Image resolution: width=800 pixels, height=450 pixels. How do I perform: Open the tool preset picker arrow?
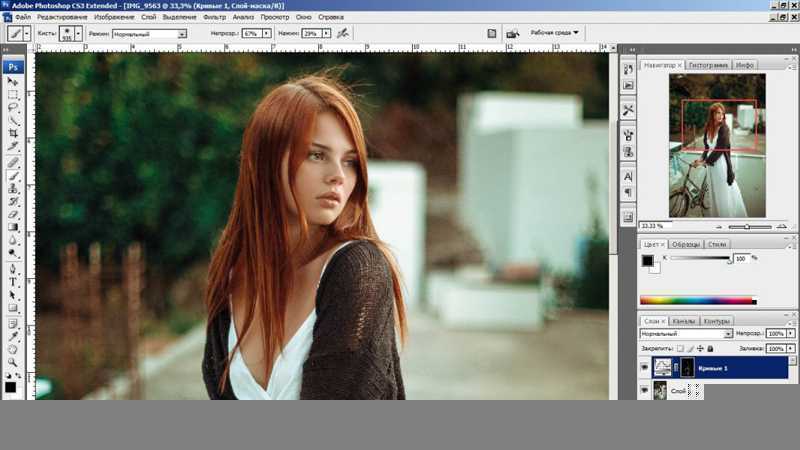(x=27, y=34)
